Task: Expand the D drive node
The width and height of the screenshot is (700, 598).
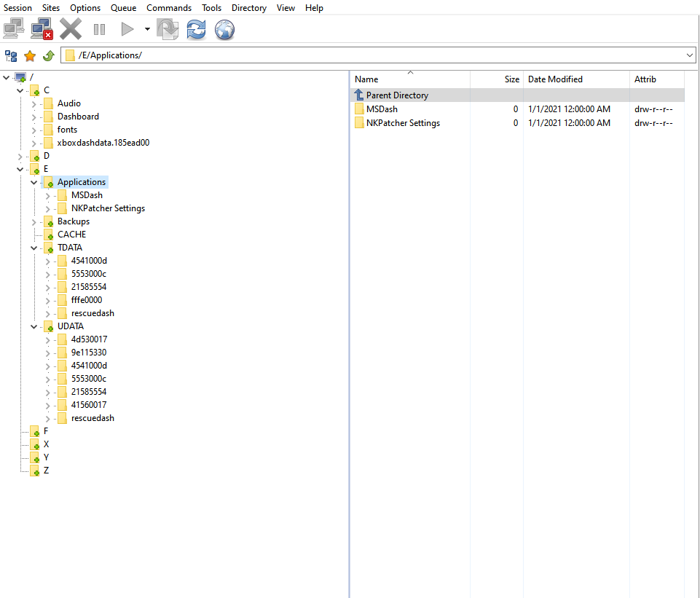Action: (20, 156)
